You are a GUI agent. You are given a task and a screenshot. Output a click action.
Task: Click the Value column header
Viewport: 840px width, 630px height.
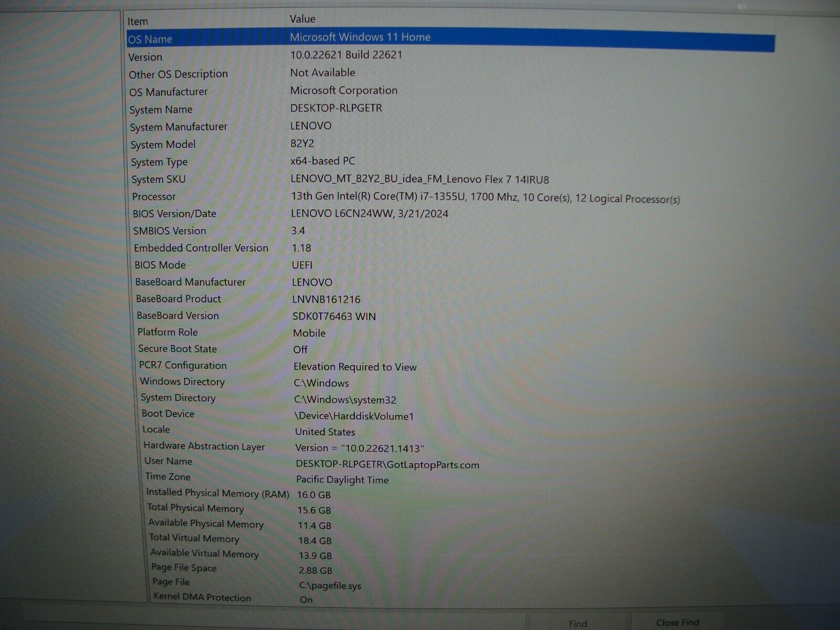[x=302, y=19]
